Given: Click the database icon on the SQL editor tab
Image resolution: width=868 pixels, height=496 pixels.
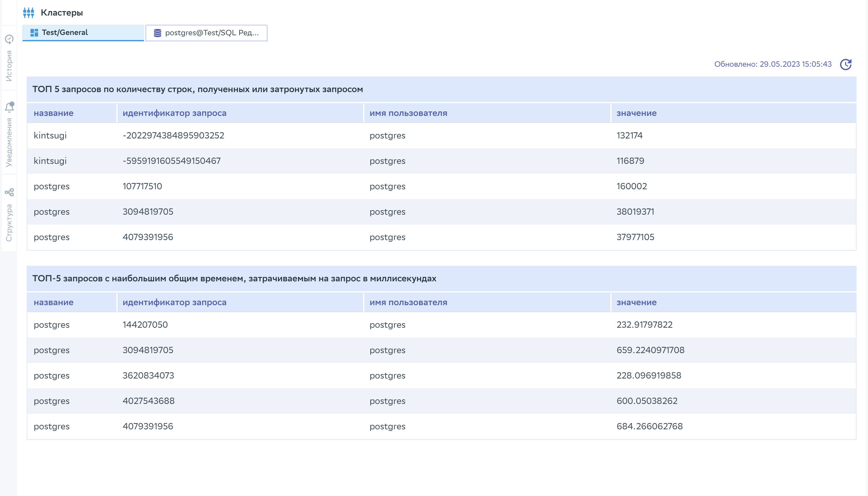Looking at the screenshot, I should pyautogui.click(x=158, y=33).
